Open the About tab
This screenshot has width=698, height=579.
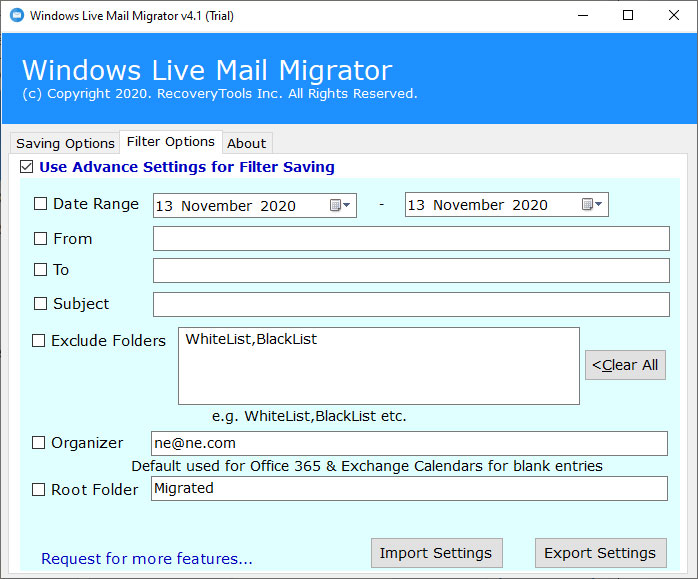click(247, 143)
